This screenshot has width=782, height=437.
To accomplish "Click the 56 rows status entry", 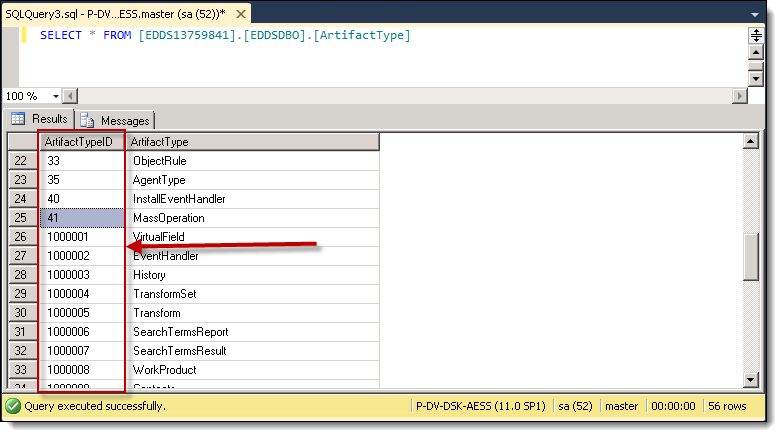I will click(x=727, y=406).
